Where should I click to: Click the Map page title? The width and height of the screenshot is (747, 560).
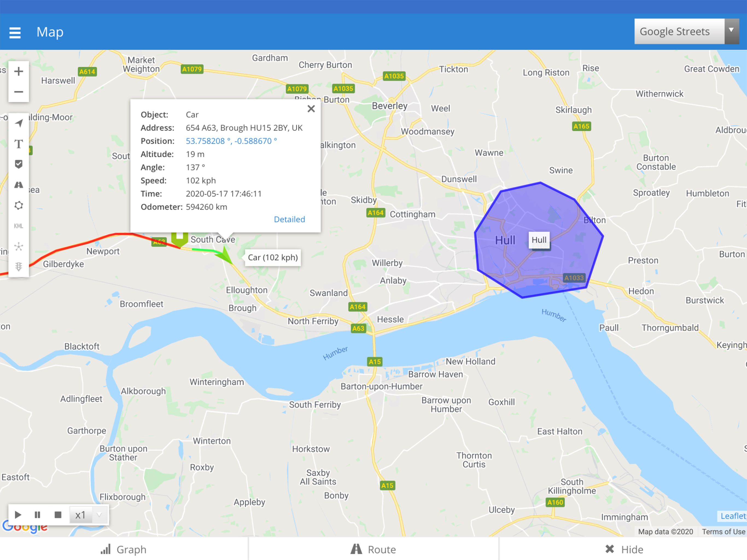pos(50,32)
